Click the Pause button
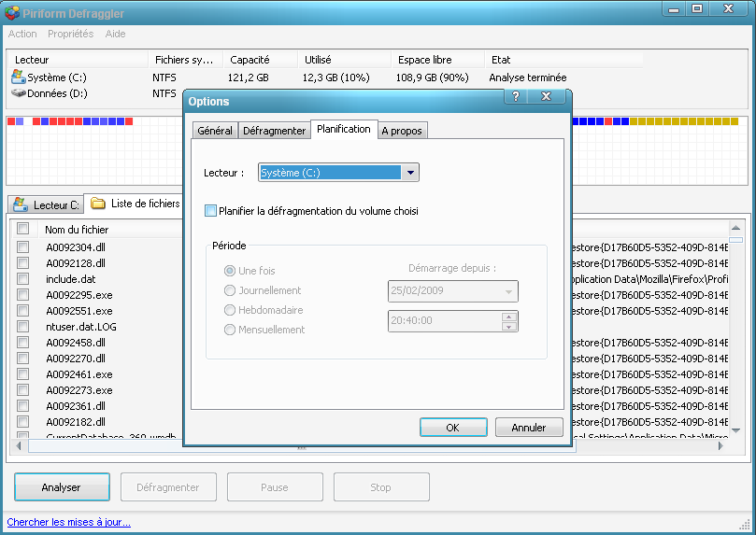The image size is (756, 535). click(275, 487)
